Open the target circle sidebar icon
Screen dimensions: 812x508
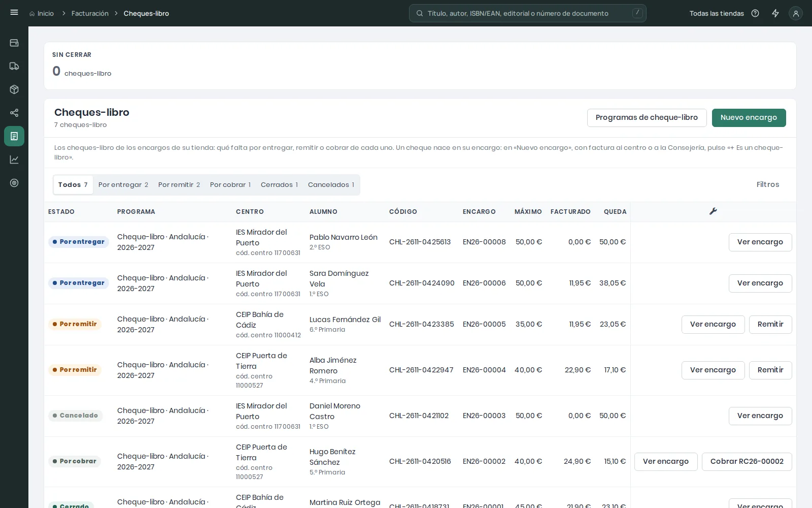[14, 183]
